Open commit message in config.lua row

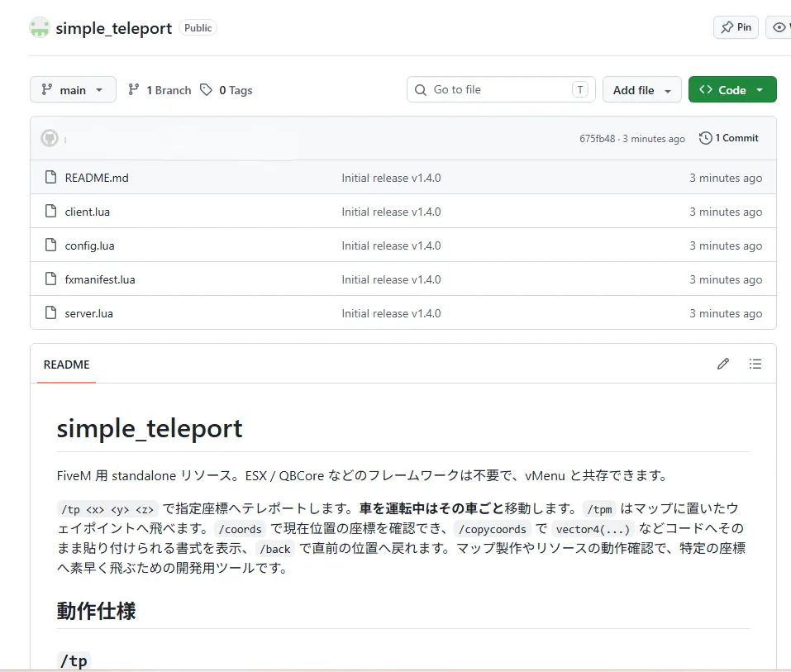391,245
